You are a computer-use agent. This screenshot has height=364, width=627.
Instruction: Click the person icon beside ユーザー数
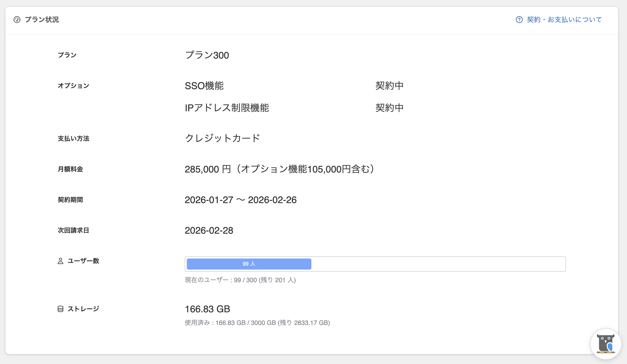60,261
